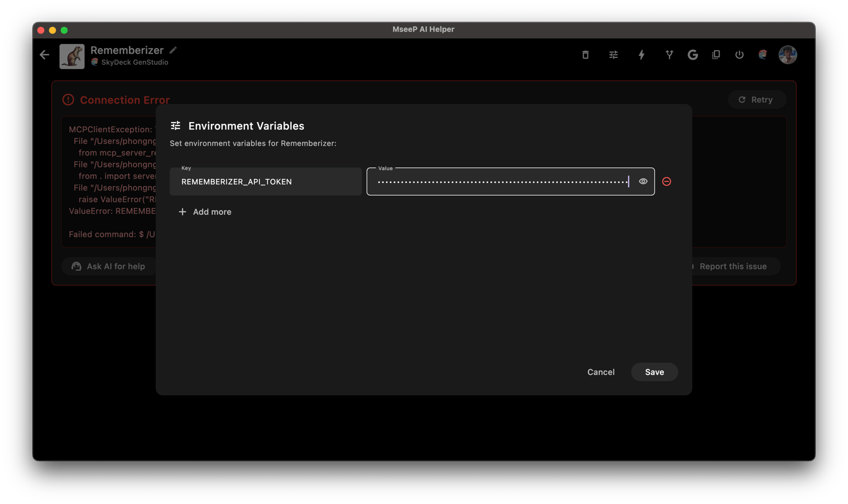Click the SkyDeck logo icon in toolbar
Image resolution: width=848 pixels, height=504 pixels.
point(763,55)
